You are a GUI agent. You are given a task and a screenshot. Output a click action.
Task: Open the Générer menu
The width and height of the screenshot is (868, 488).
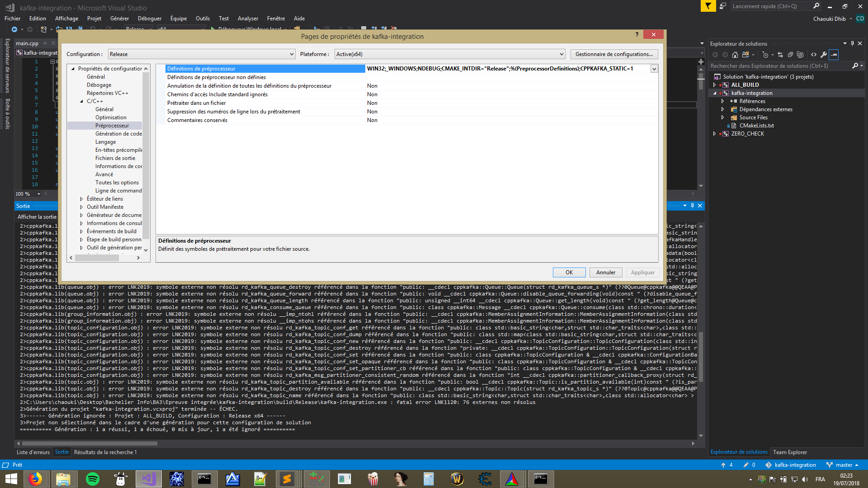pyautogui.click(x=119, y=19)
